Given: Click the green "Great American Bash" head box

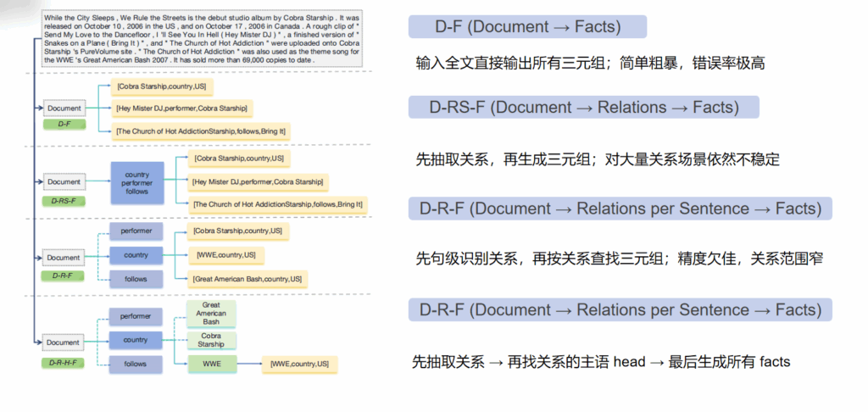Looking at the screenshot, I should point(211,314).
